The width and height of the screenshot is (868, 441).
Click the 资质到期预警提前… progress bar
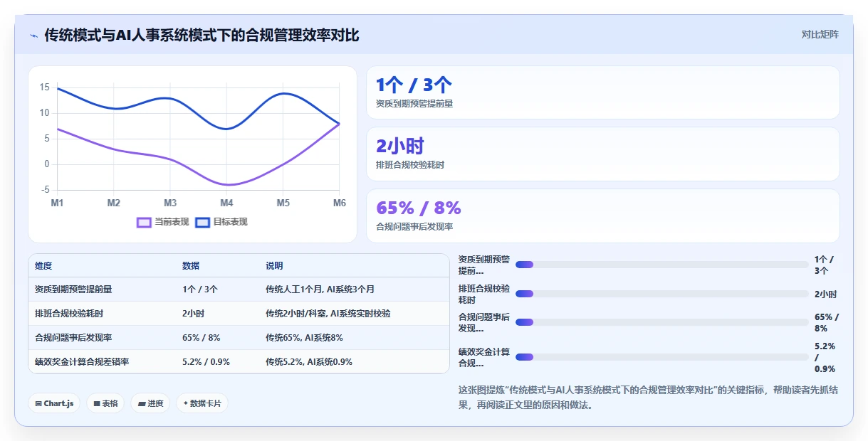662,265
